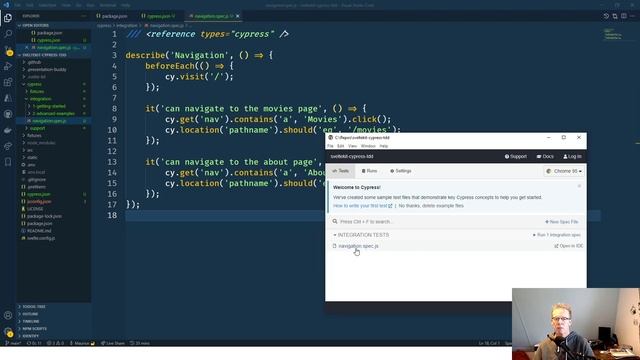Click the search magnifier icon in Cypress
This screenshot has width=640, height=360.
pos(335,221)
